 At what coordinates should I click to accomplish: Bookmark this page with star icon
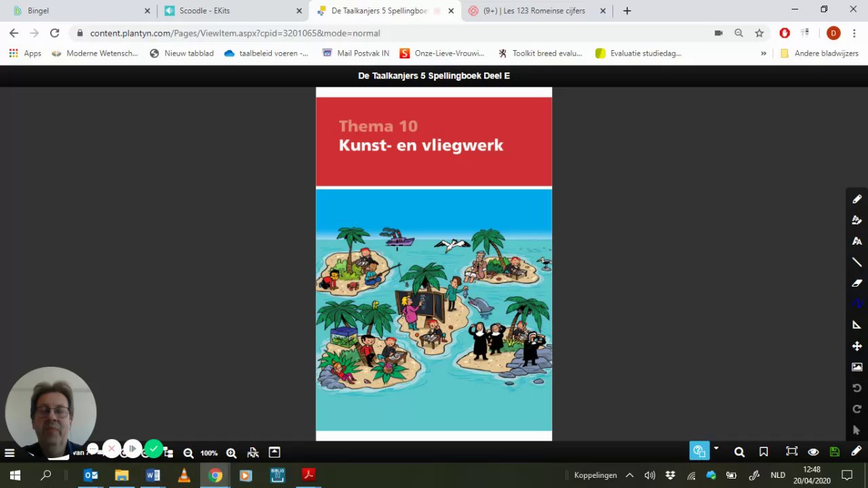click(x=759, y=33)
